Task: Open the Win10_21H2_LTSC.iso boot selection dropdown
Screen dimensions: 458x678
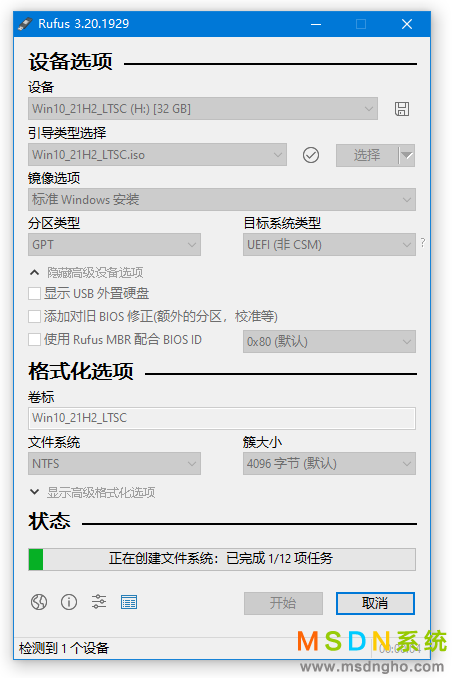Action: click(x=157, y=155)
